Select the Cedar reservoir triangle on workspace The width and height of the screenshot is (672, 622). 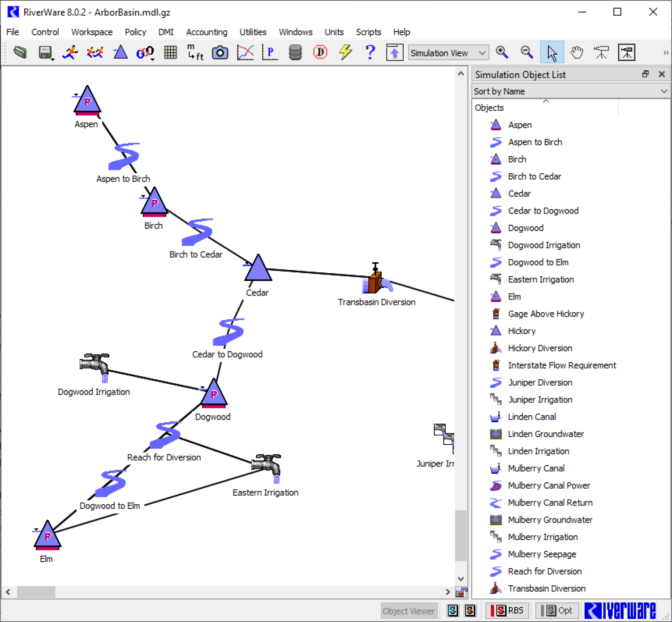(258, 268)
